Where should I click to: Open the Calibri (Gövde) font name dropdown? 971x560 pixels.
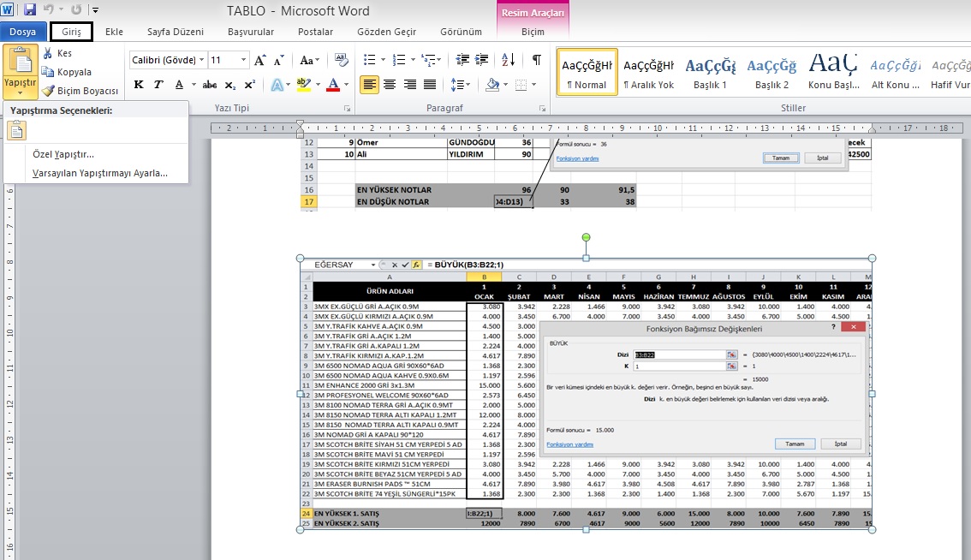pos(201,60)
